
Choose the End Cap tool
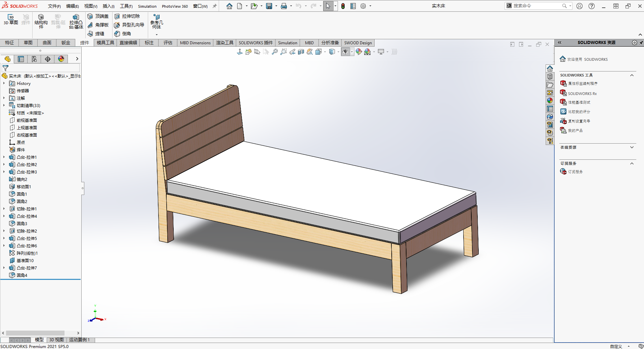[x=98, y=16]
